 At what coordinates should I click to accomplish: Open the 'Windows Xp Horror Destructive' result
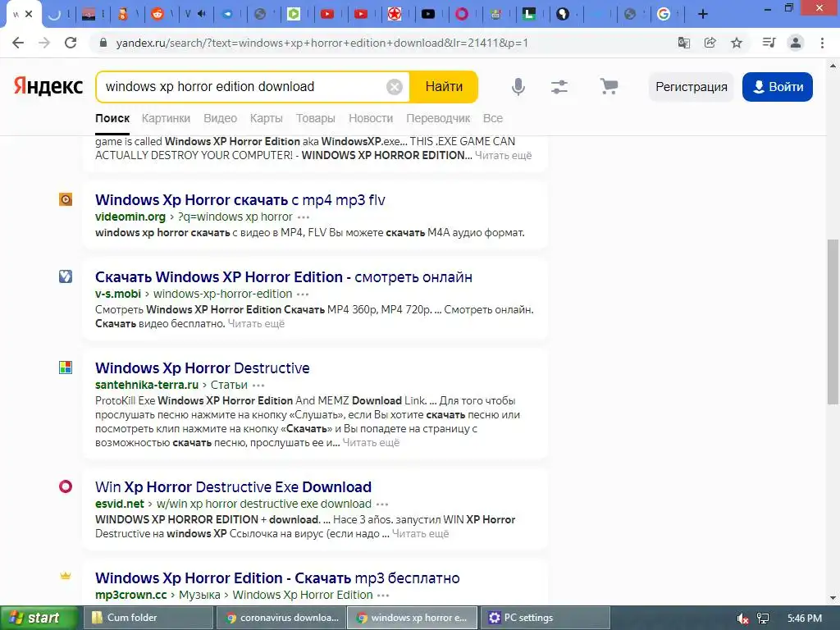click(203, 368)
